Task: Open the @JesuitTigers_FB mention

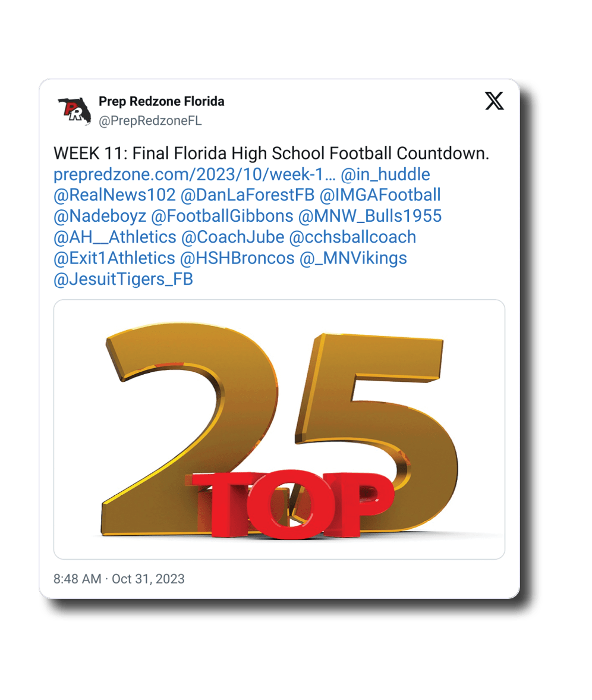Action: pyautogui.click(x=124, y=279)
